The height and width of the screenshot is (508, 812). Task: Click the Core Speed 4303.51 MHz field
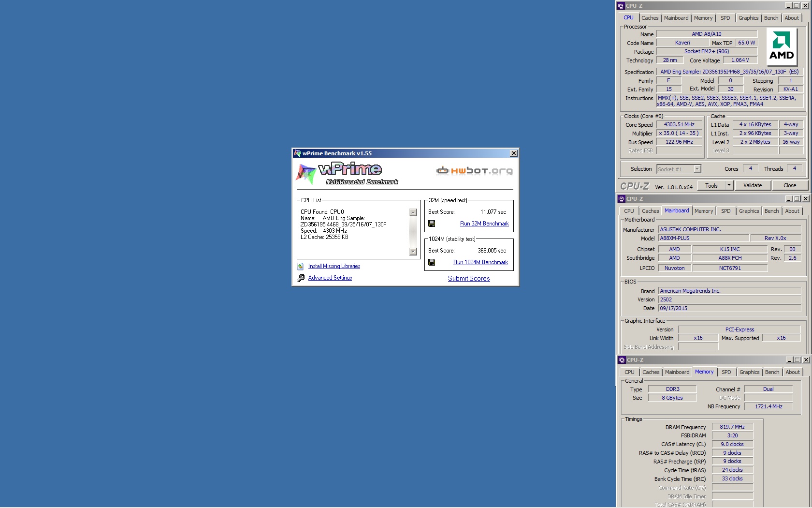pos(679,124)
